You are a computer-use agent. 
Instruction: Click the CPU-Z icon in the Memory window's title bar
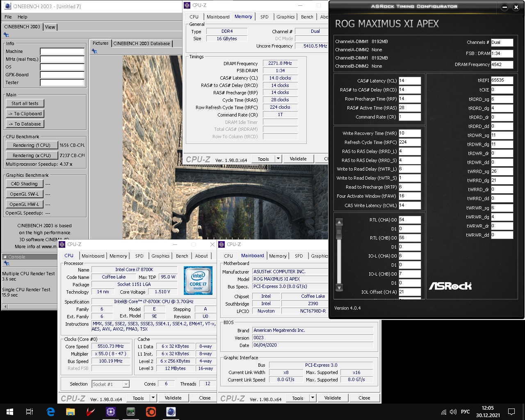187,5
